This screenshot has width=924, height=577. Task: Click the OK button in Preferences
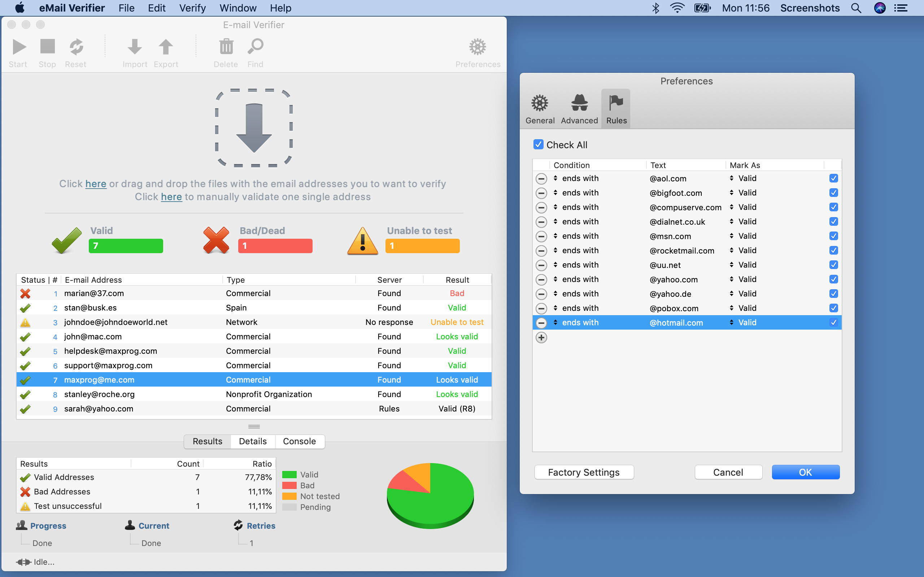(x=805, y=472)
